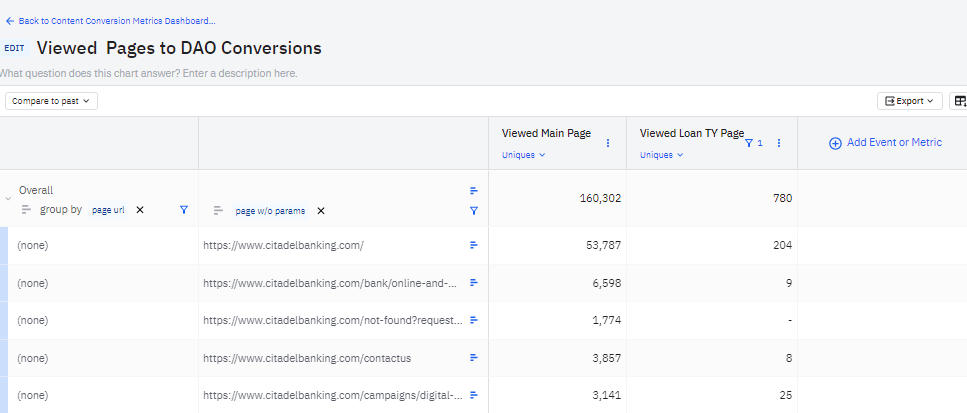Select the page url group-by chip
967x413 pixels.
tap(108, 210)
